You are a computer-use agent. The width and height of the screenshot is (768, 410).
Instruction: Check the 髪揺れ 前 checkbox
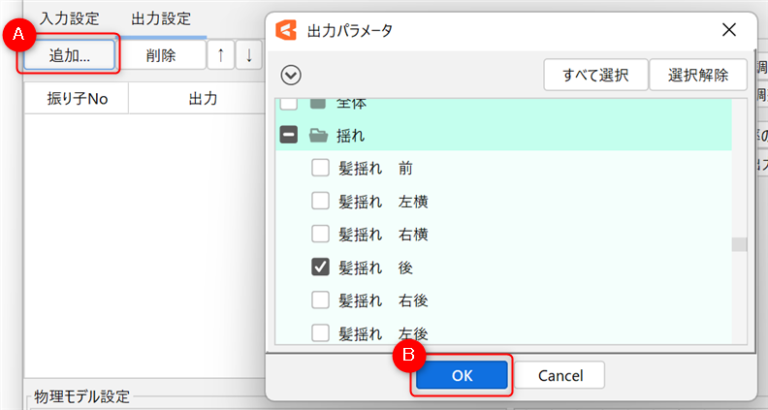(x=320, y=168)
